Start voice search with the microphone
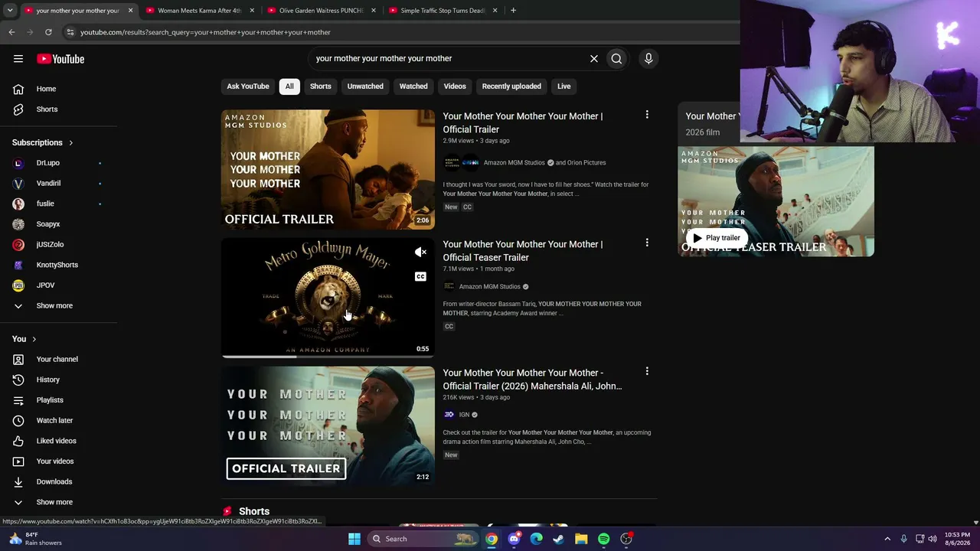Screen dimensions: 980x551 click(x=648, y=58)
